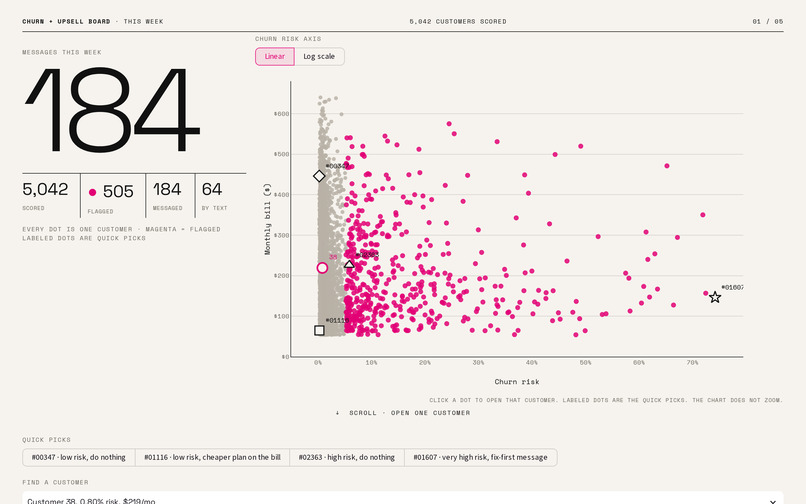Switch churn risk axis to Log scale
This screenshot has height=504, width=806.
[319, 57]
